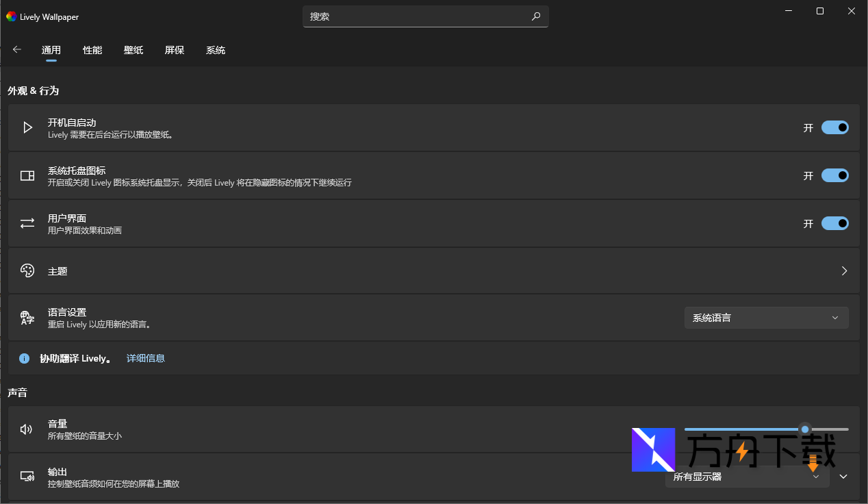
Task: Open the 详细信息 link
Action: point(146,358)
